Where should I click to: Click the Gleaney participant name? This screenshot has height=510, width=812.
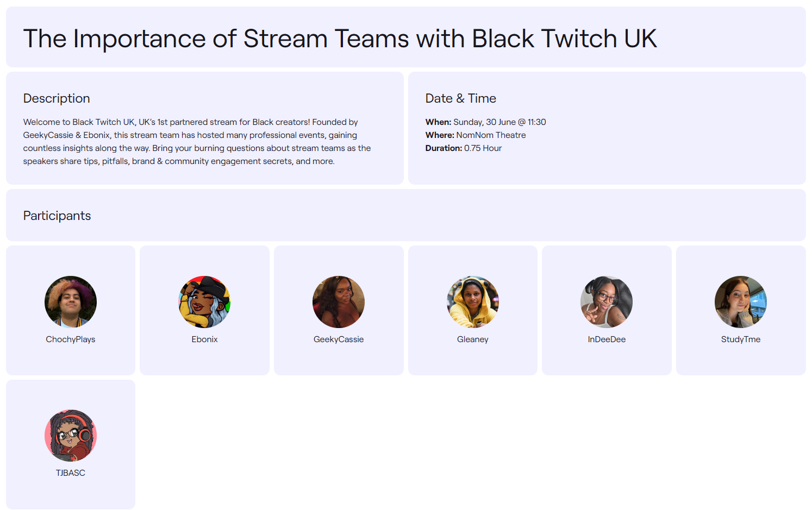[473, 339]
